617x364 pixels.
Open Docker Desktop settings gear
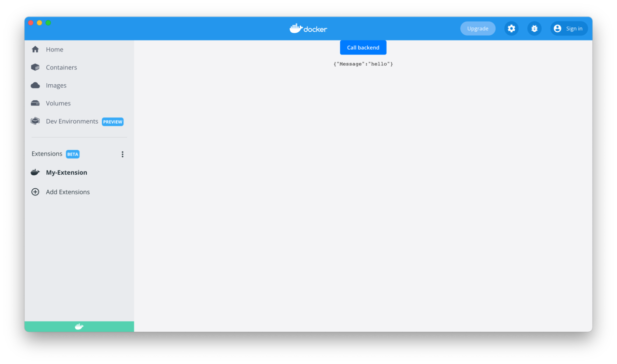coord(511,28)
